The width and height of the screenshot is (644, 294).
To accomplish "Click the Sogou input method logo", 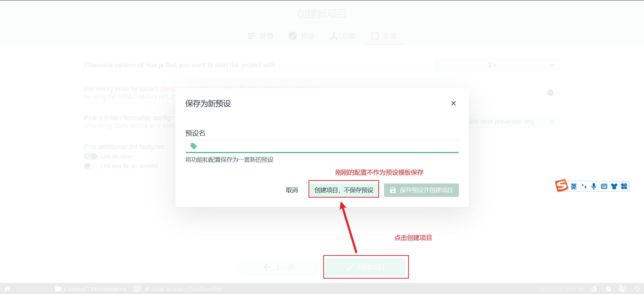I will pos(561,186).
